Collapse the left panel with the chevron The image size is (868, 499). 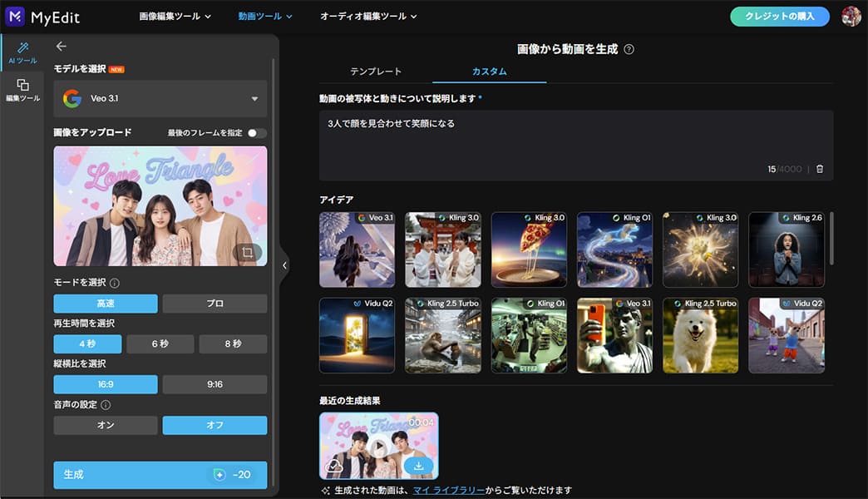(284, 264)
